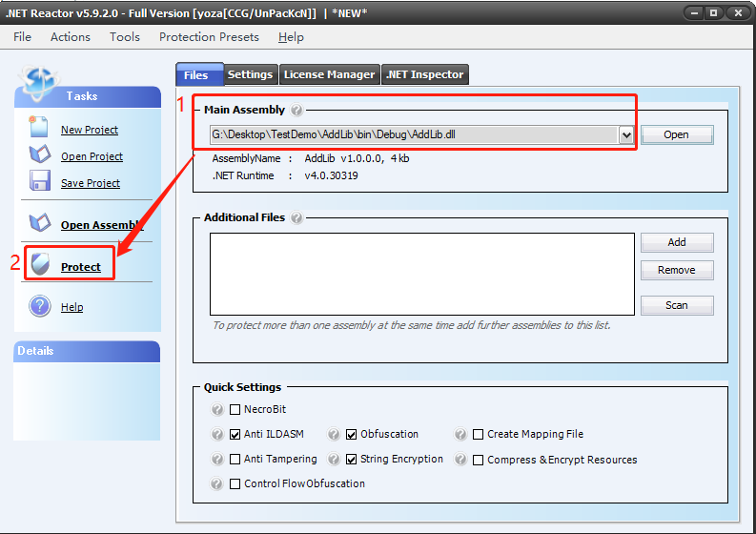Screen dimensions: 756x534
Task: Click the help icon next to String Encryption
Action: [x=334, y=459]
